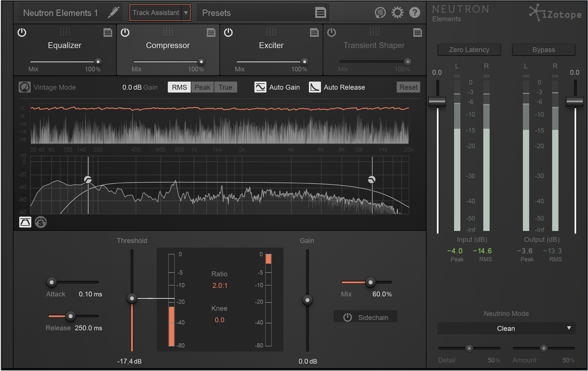Image resolution: width=588 pixels, height=371 pixels.
Task: Edit the Release 250.0 ms value
Action: (88, 328)
